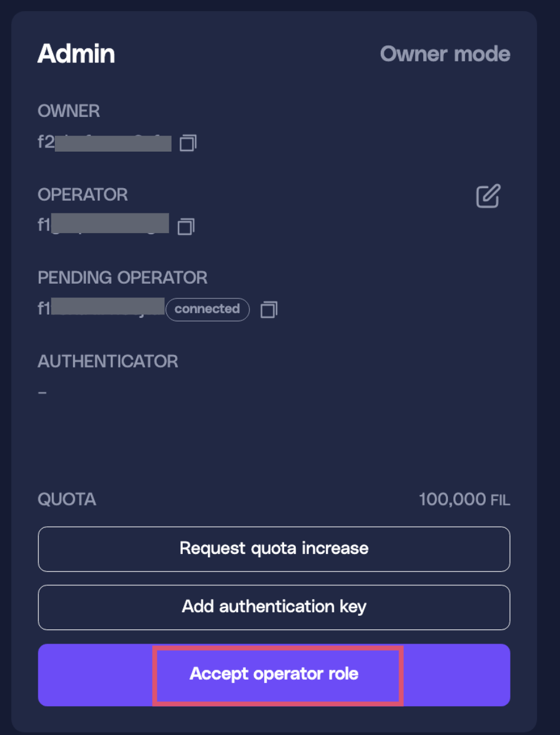Click the Owner mode label
The height and width of the screenshot is (735, 560).
pyautogui.click(x=445, y=54)
